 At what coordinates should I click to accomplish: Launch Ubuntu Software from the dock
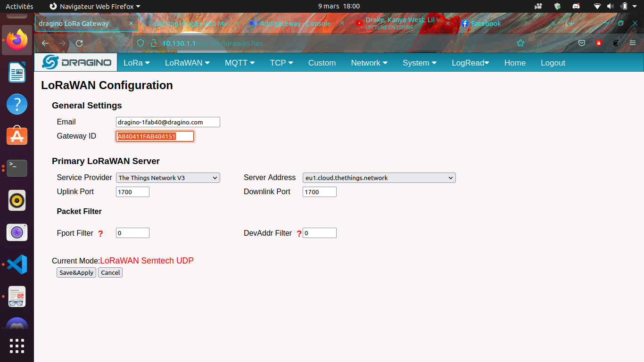pyautogui.click(x=17, y=136)
